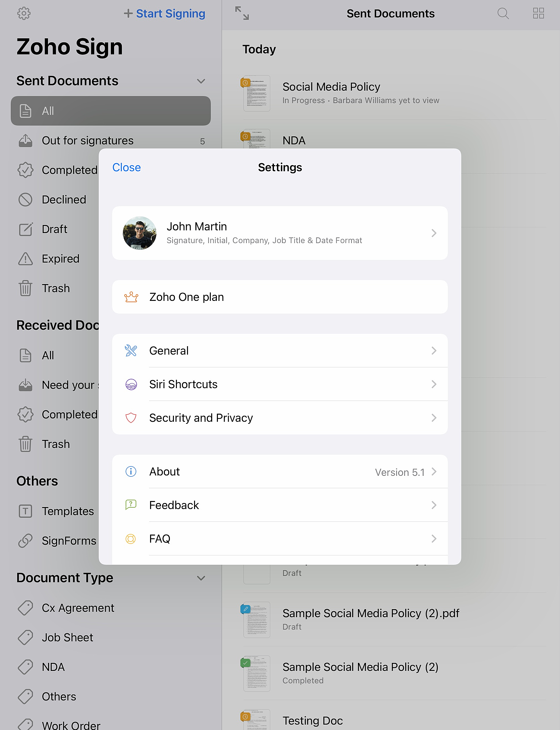The image size is (560, 730).
Task: Expand John Martin profile row chevron
Action: (x=434, y=233)
